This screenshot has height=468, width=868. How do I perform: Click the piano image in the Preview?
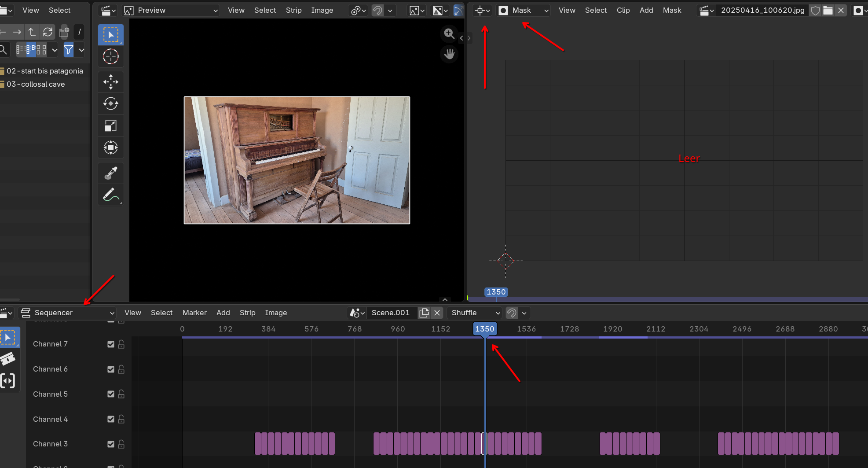tap(297, 160)
